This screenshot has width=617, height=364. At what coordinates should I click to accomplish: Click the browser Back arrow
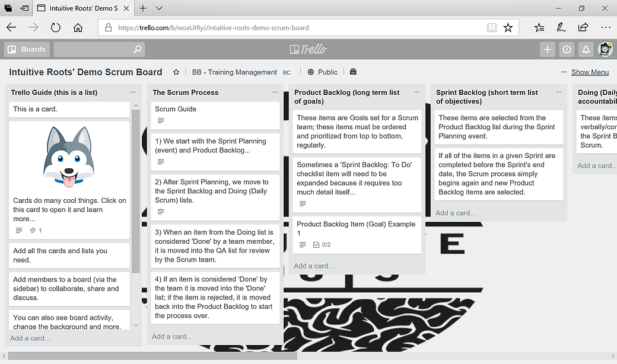pos(11,27)
